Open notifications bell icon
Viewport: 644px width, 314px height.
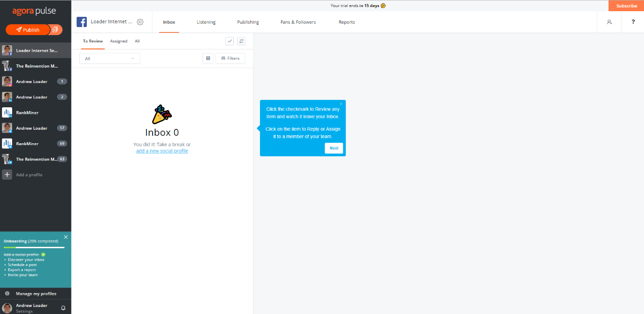(63, 308)
